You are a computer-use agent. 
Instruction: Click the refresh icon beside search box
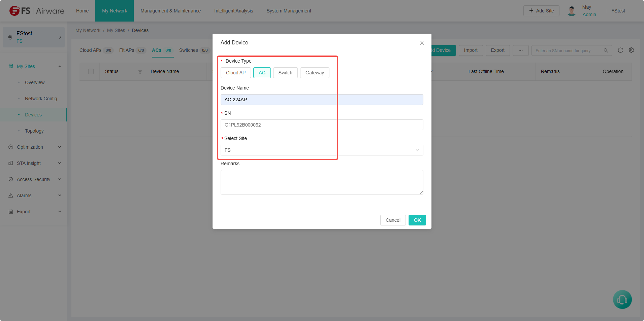point(620,50)
